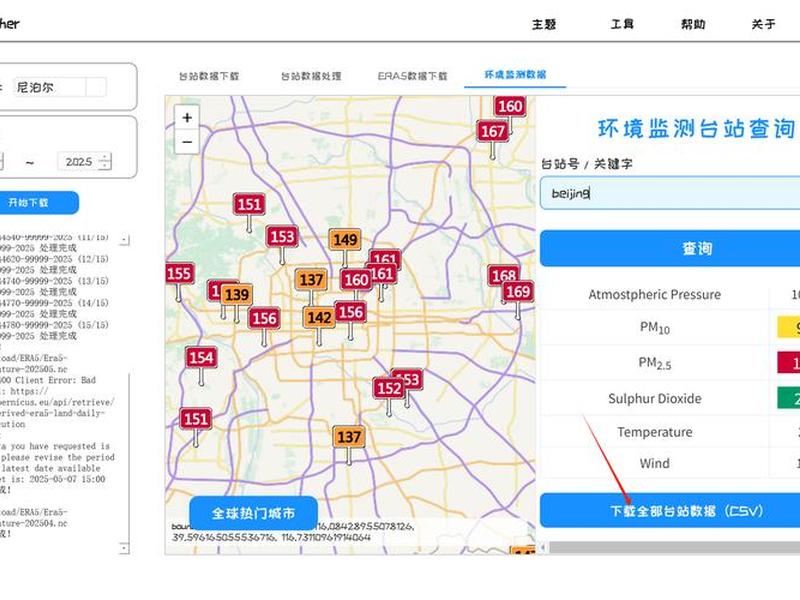The height and width of the screenshot is (600, 800).
Task: Select the 155 station marker
Action: pos(178,273)
